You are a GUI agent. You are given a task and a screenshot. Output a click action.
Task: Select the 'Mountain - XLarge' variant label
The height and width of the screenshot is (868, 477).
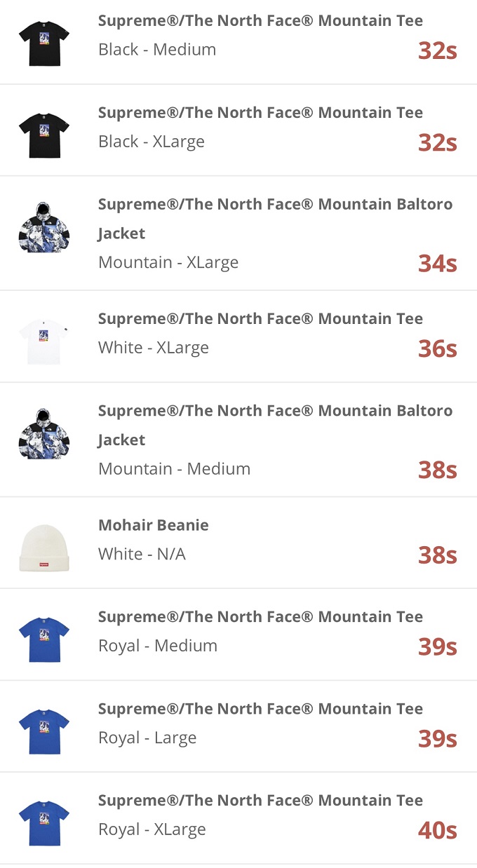click(168, 262)
